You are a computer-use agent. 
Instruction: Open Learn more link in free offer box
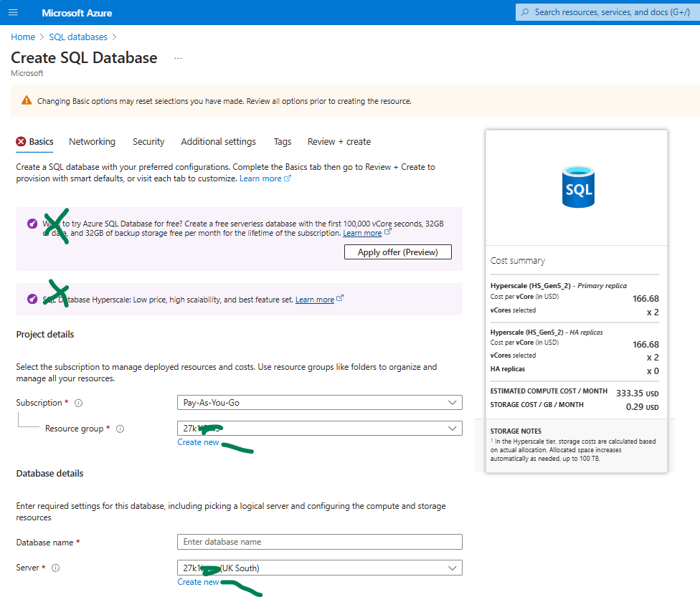point(362,234)
